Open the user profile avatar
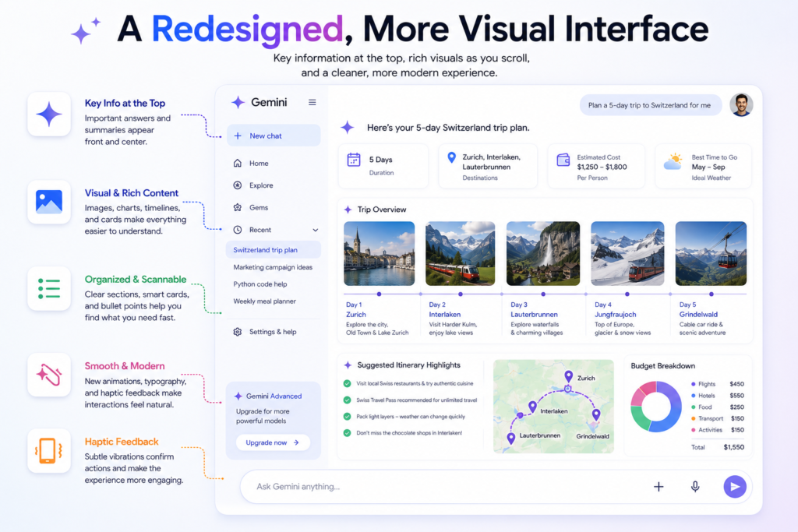 [x=742, y=105]
